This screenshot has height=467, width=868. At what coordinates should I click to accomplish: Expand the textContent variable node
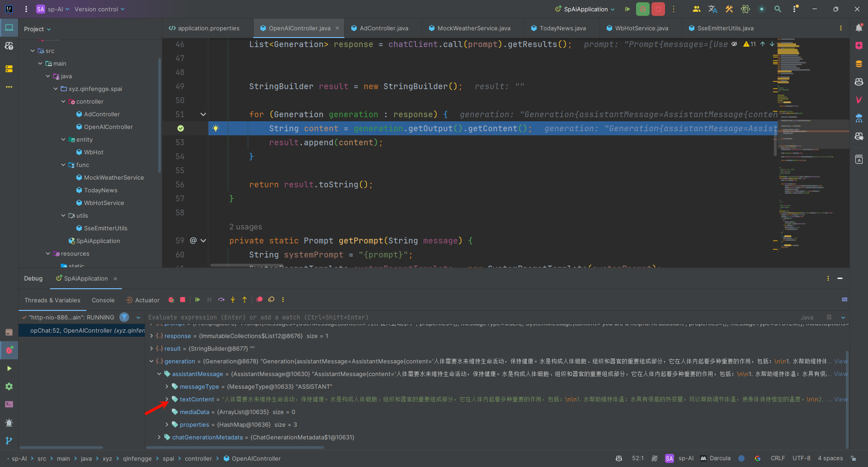(167, 399)
